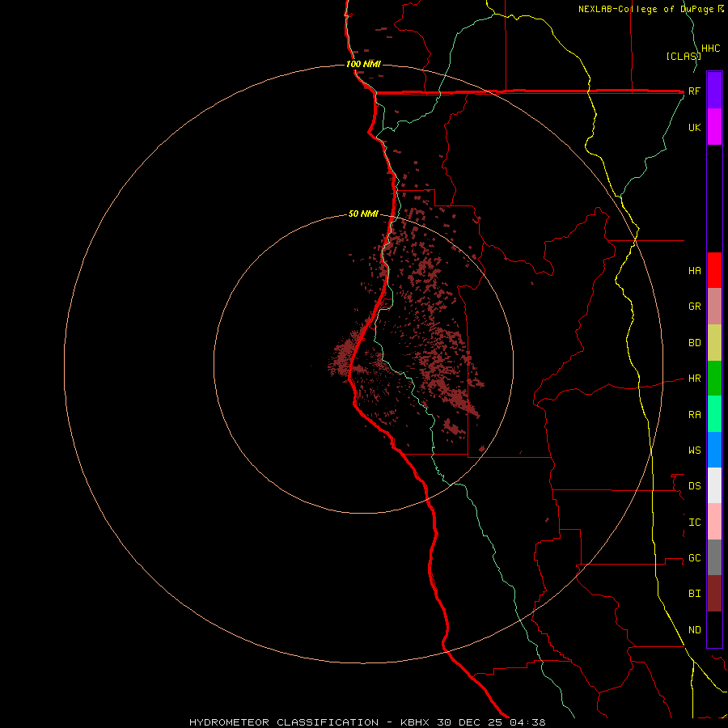Click the 'GC' legend label
This screenshot has width=728, height=728.
click(694, 557)
